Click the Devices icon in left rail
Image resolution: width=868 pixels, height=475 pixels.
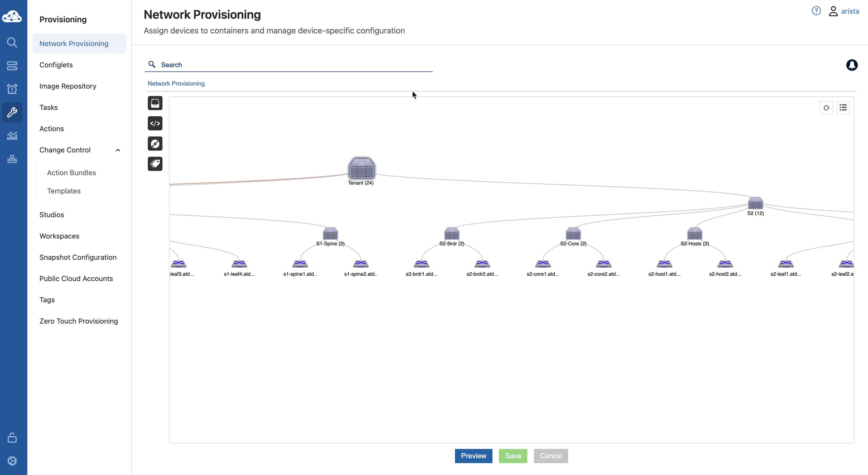(x=12, y=66)
